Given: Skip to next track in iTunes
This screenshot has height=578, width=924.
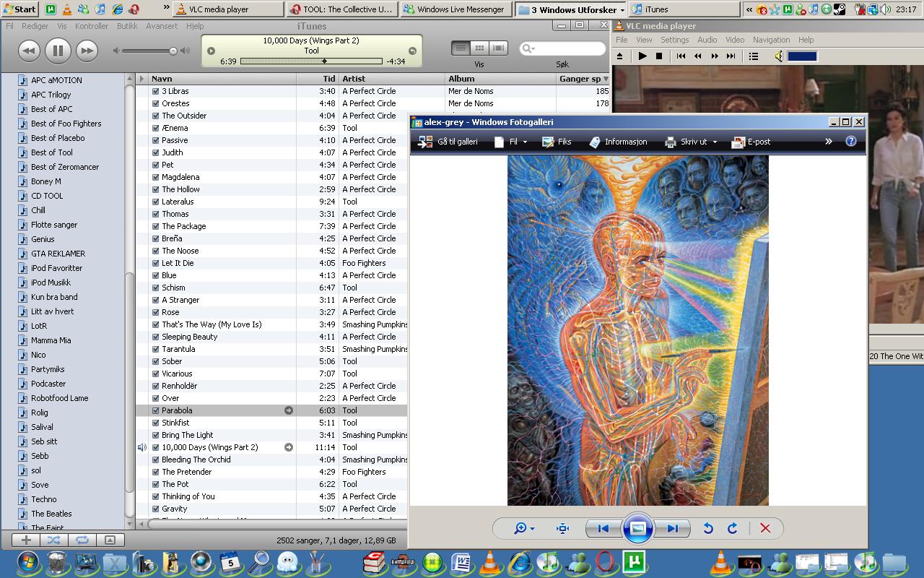Looking at the screenshot, I should point(87,51).
